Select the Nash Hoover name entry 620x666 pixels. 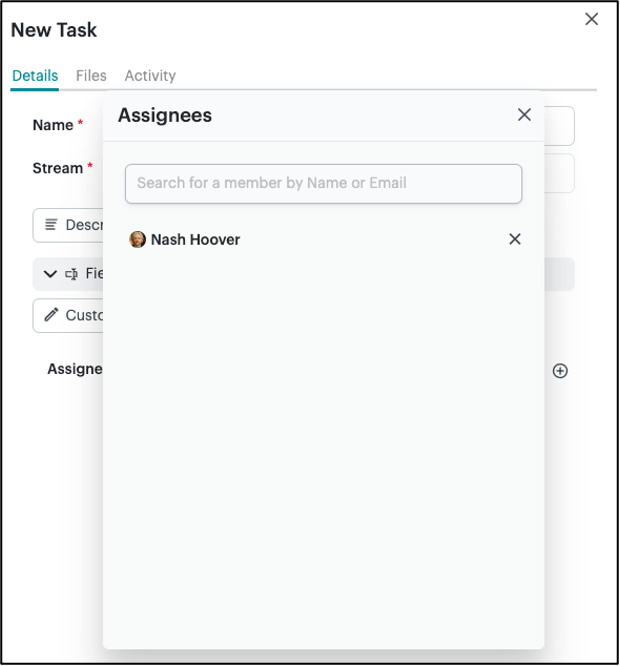(195, 240)
